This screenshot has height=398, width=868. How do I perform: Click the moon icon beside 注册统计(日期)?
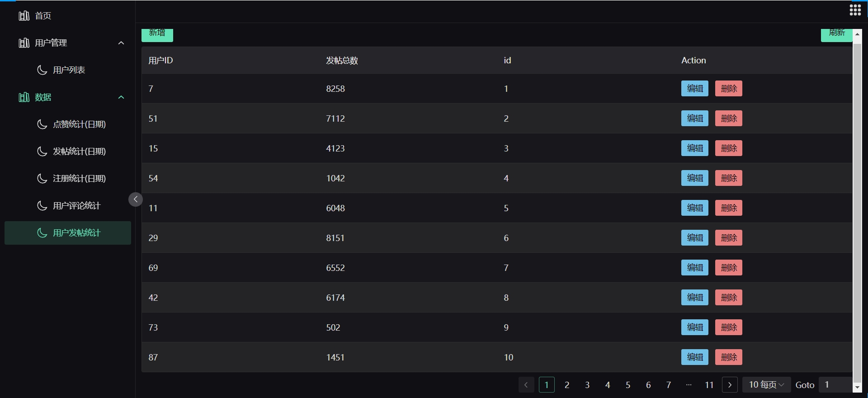pyautogui.click(x=42, y=179)
